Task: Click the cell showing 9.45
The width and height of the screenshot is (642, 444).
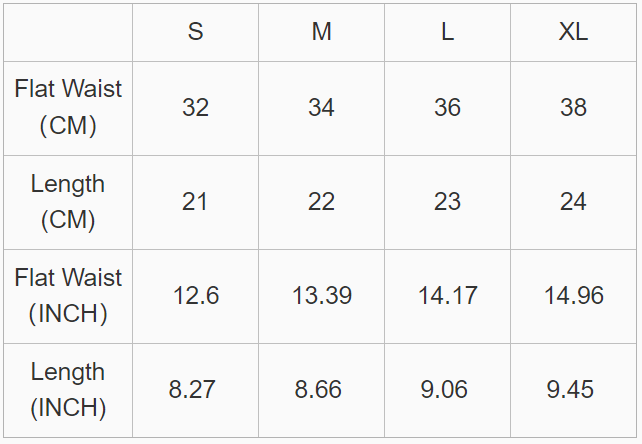Action: (573, 390)
